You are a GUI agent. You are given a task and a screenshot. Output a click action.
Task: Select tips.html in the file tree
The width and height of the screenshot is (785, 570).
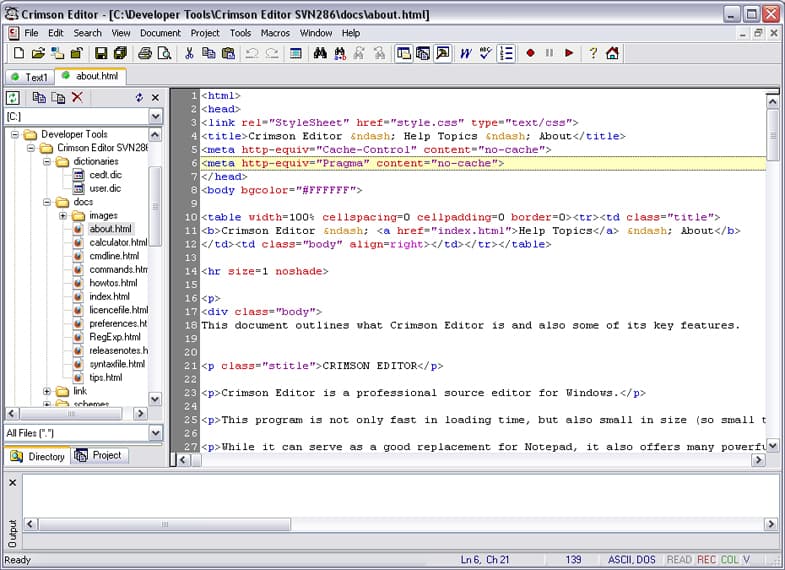(106, 377)
